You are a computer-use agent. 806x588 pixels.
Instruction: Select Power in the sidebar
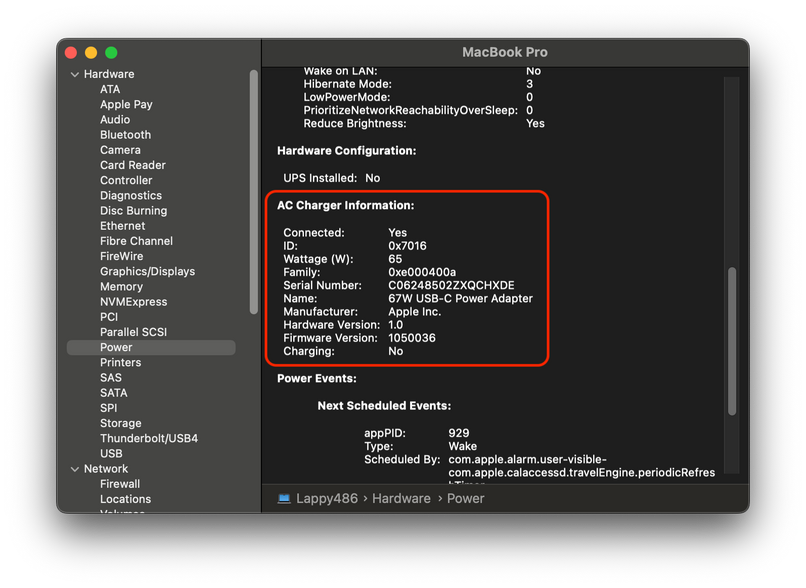click(x=116, y=347)
